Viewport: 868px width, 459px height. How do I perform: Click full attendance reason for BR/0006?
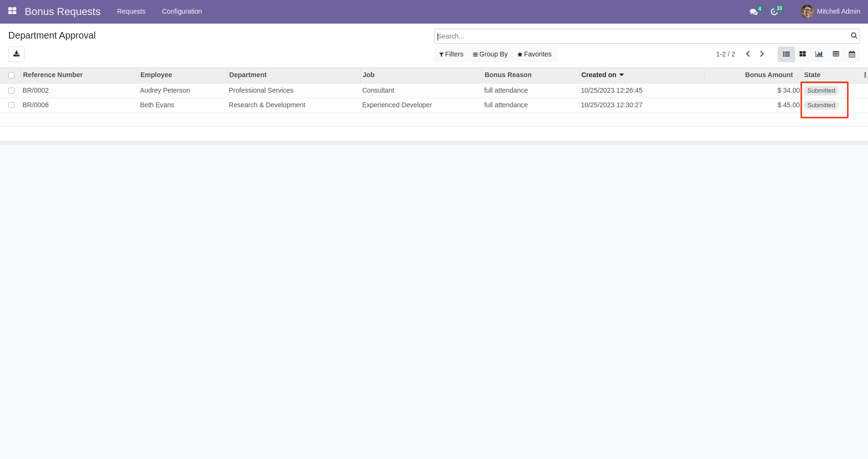506,105
